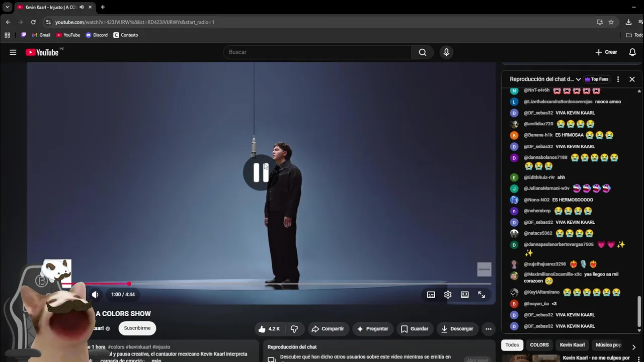
Task: Click the Compartir share button
Action: [x=328, y=329]
